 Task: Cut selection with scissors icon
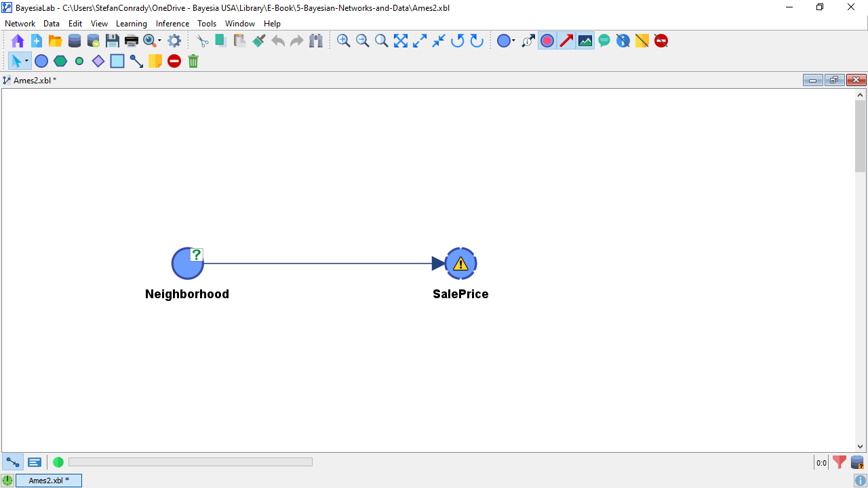202,41
